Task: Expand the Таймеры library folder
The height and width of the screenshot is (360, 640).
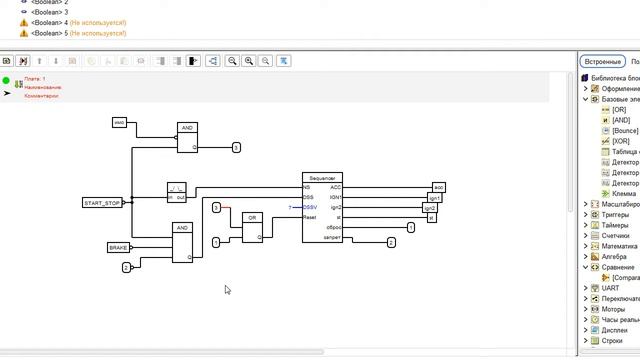Action: point(585,225)
